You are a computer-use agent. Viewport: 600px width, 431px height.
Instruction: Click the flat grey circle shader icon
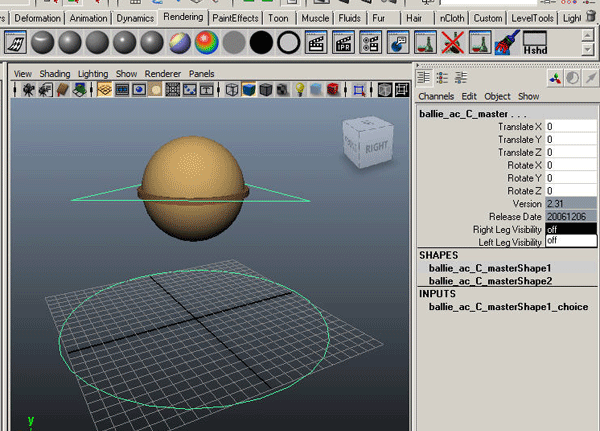[234, 42]
